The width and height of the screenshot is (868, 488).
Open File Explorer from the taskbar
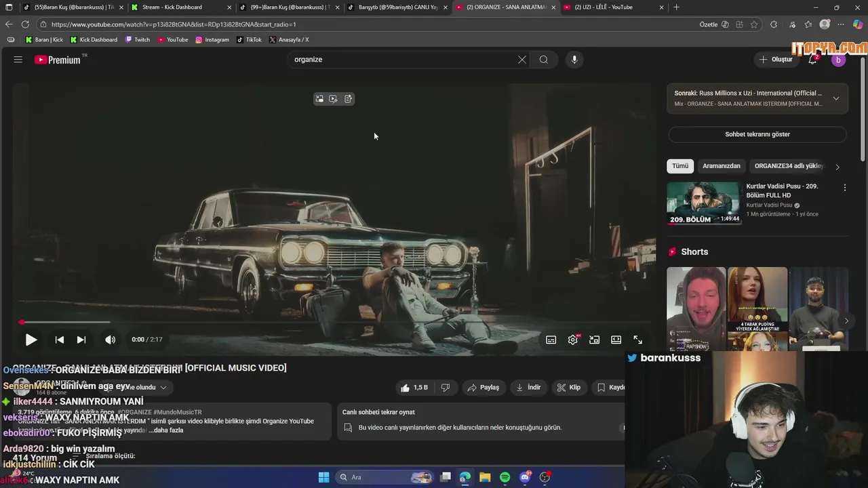coord(485,477)
